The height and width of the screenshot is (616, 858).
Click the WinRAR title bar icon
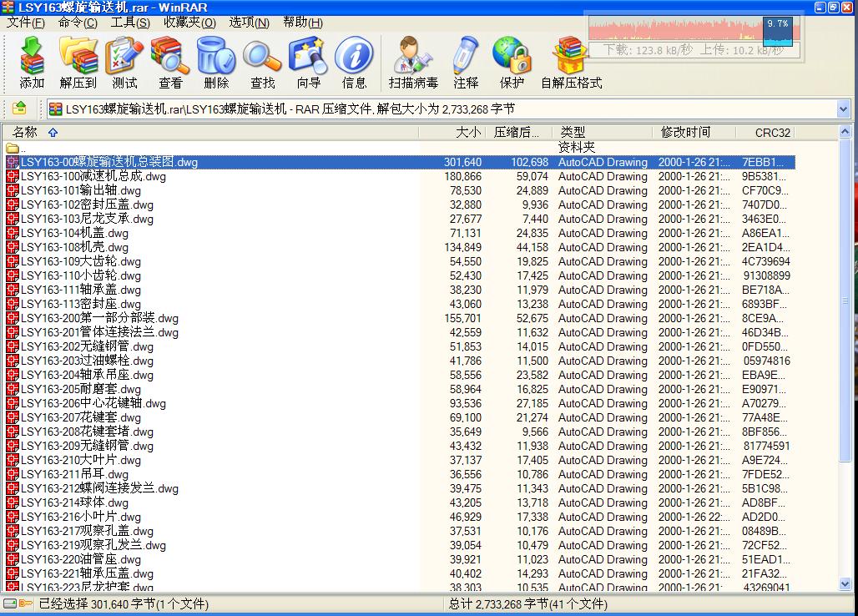tap(8, 8)
